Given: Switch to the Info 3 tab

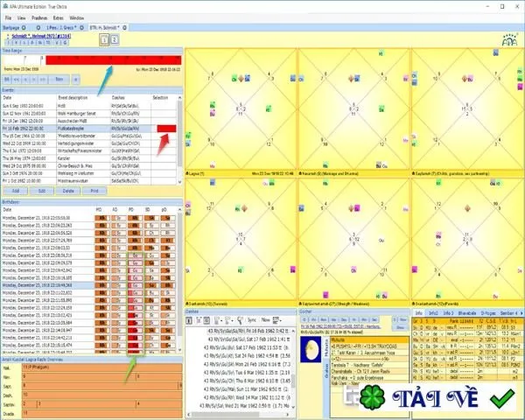Looking at the screenshot, I should tap(448, 313).
